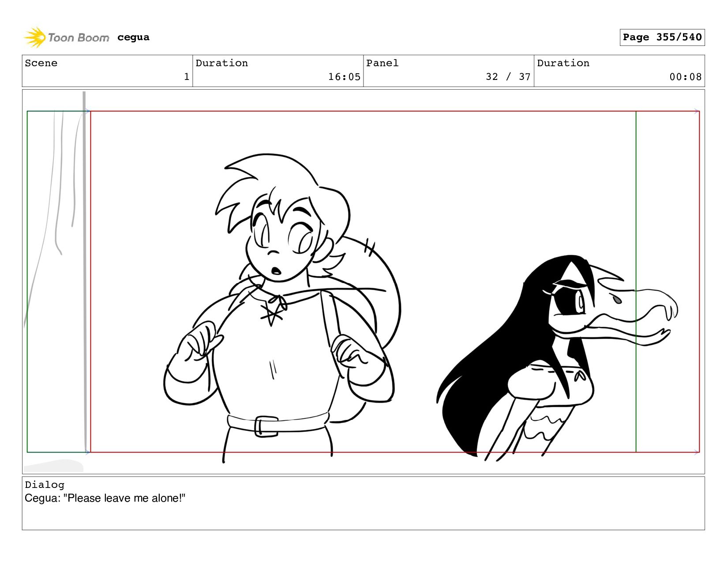Image resolution: width=728 pixels, height=563 pixels.
Task: Select the scene number '1'
Action: coord(187,77)
